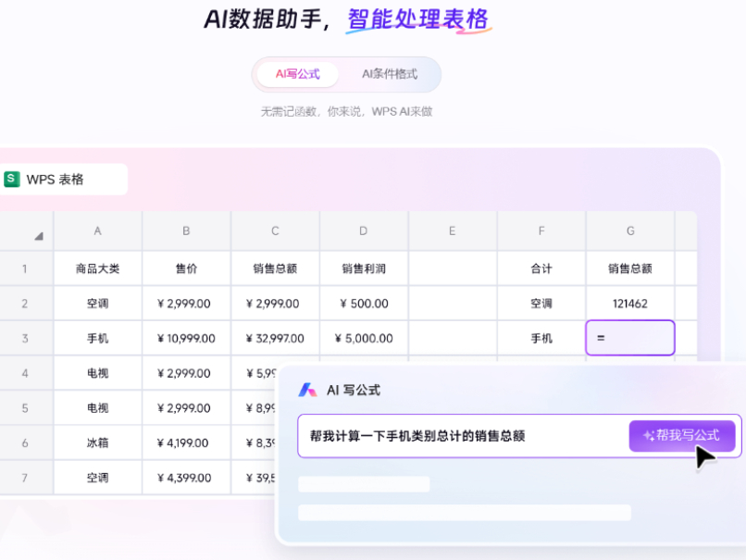Click the 空调 cell in column F

pos(541,304)
